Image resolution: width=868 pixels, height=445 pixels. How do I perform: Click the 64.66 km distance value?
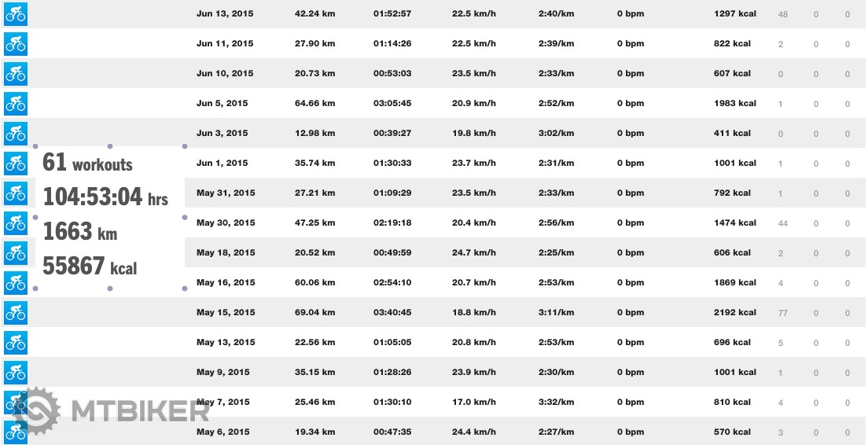(315, 104)
